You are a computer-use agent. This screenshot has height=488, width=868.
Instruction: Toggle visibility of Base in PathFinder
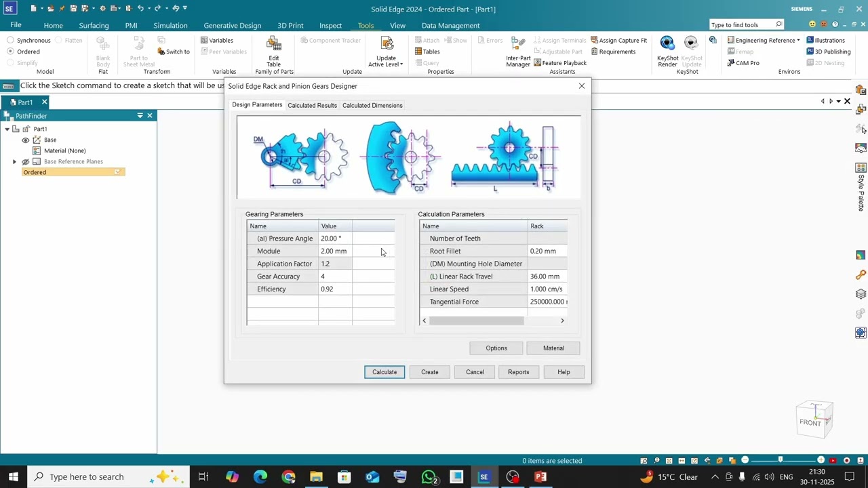[x=26, y=140]
